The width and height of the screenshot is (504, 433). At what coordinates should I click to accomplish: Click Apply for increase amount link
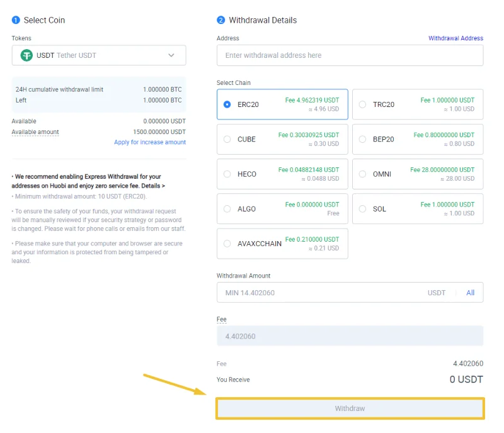[150, 142]
